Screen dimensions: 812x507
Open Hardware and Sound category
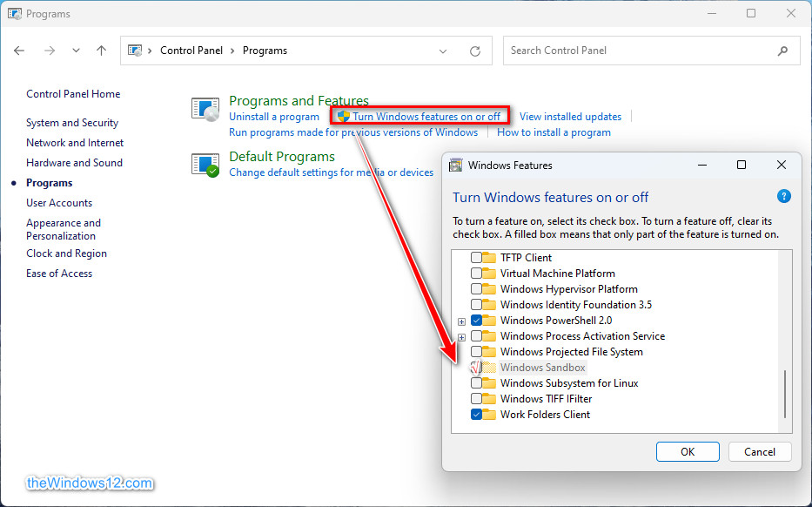click(x=74, y=163)
